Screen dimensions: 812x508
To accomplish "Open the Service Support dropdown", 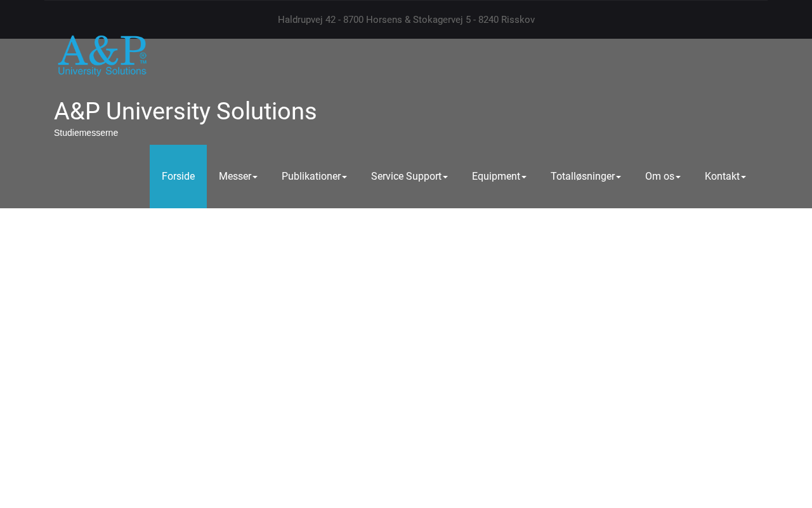I will point(409,177).
